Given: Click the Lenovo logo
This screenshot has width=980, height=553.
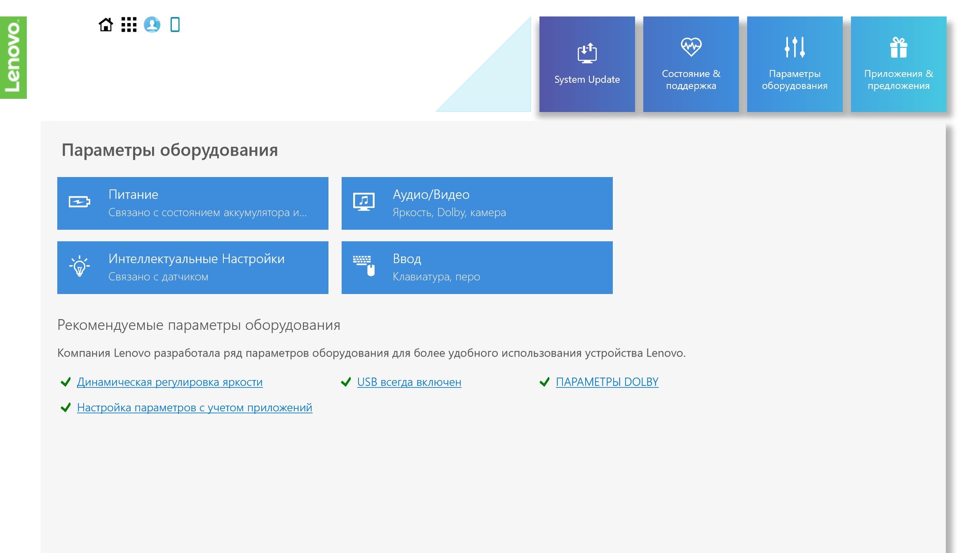Looking at the screenshot, I should 13,57.
